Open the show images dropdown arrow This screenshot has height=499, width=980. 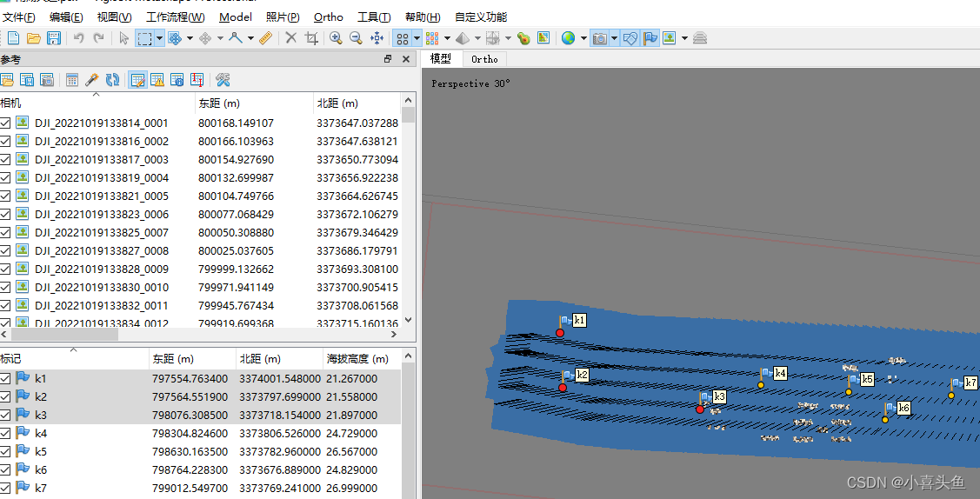pos(684,39)
